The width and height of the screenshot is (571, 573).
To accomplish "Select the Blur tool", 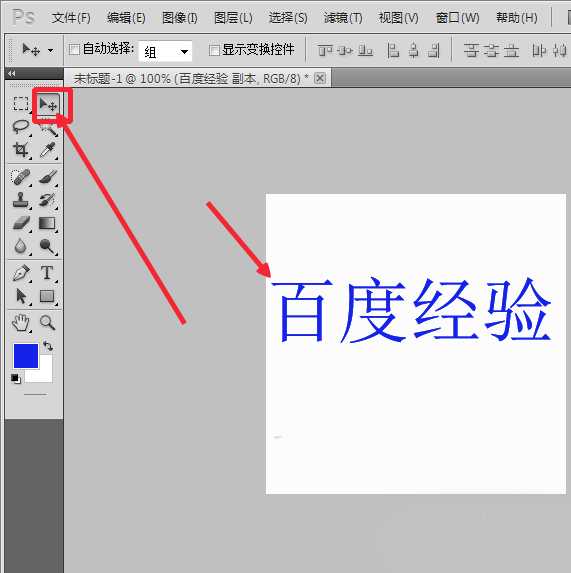I will pos(21,246).
